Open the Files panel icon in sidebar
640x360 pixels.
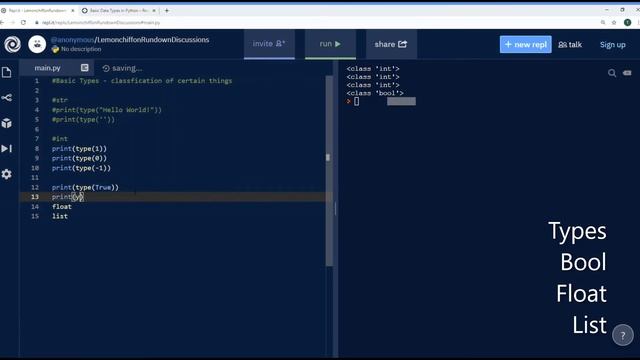pyautogui.click(x=7, y=72)
